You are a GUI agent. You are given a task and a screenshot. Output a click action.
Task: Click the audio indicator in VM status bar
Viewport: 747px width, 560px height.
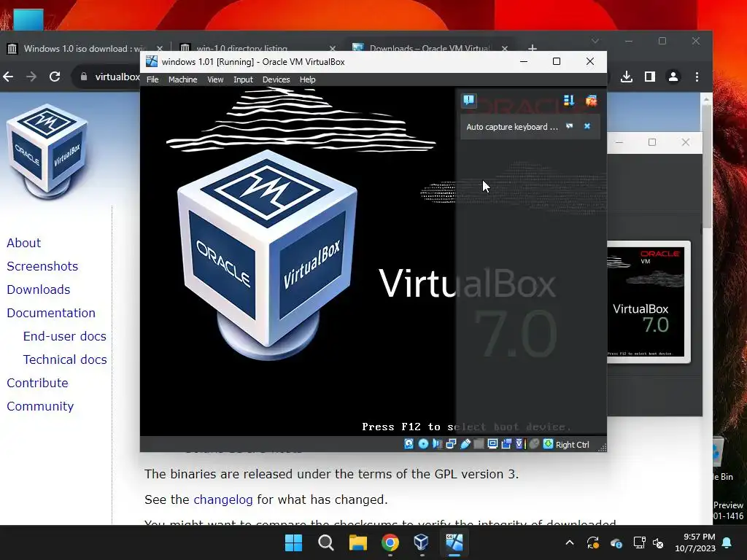tap(437, 444)
